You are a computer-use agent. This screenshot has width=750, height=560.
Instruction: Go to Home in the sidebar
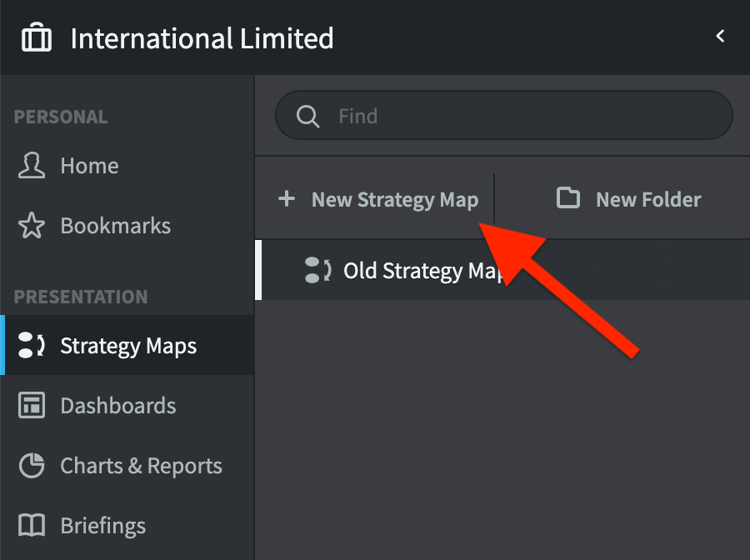click(88, 165)
